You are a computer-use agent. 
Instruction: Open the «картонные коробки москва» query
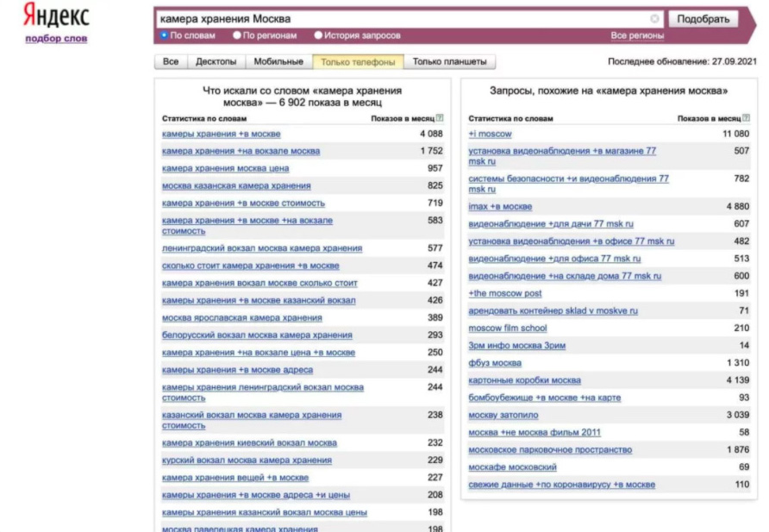coord(525,380)
